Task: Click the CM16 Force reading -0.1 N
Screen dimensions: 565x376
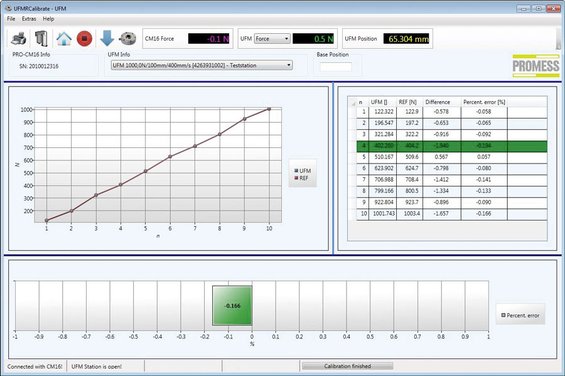Action: pyautogui.click(x=209, y=39)
